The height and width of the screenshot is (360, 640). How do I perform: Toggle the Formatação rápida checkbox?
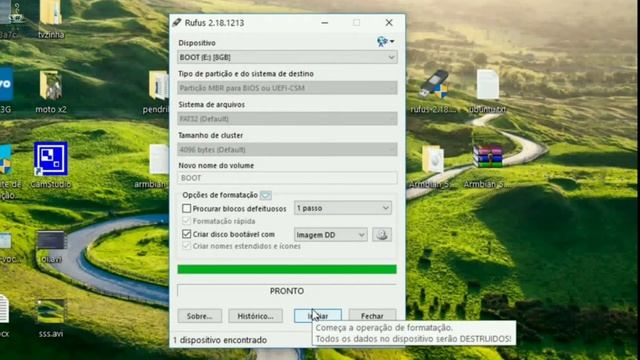tap(187, 221)
